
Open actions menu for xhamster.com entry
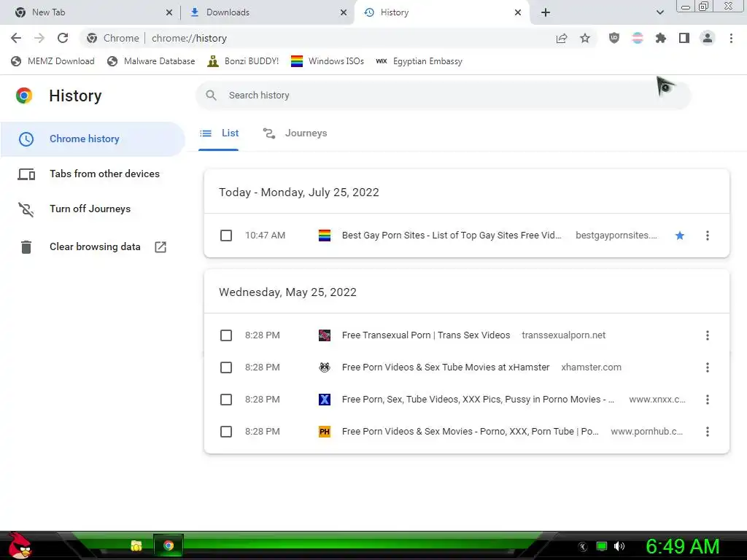[708, 367]
